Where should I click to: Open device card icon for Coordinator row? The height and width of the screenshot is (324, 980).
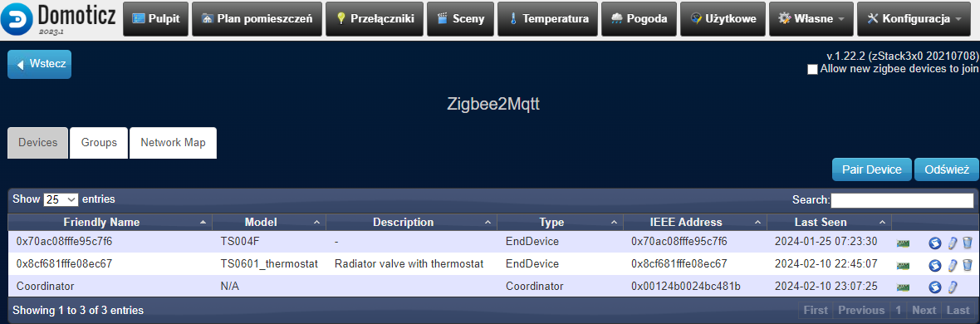(903, 287)
